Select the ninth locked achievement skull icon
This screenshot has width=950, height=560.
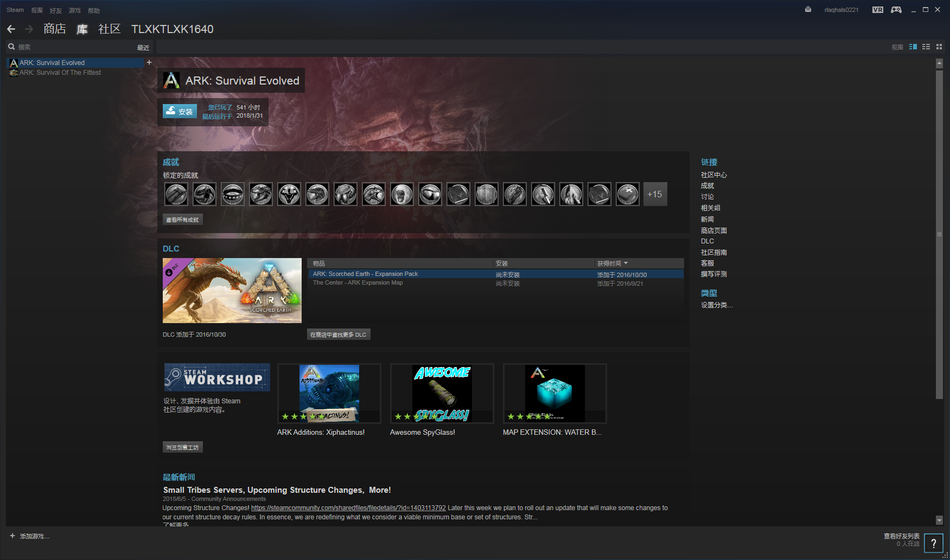(402, 194)
